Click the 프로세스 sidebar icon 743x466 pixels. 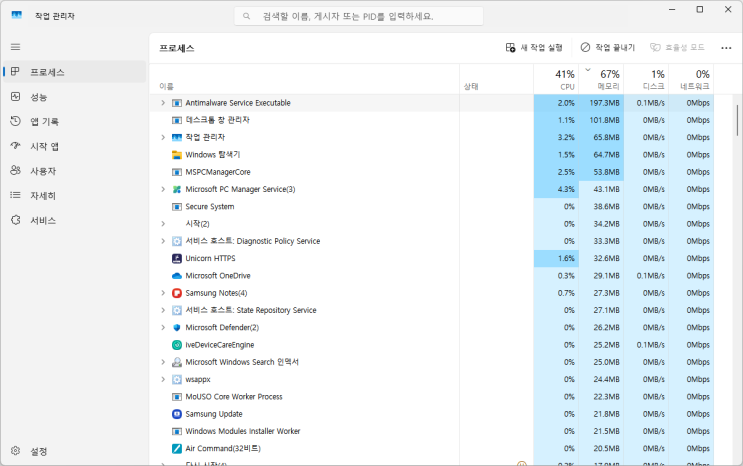point(15,72)
